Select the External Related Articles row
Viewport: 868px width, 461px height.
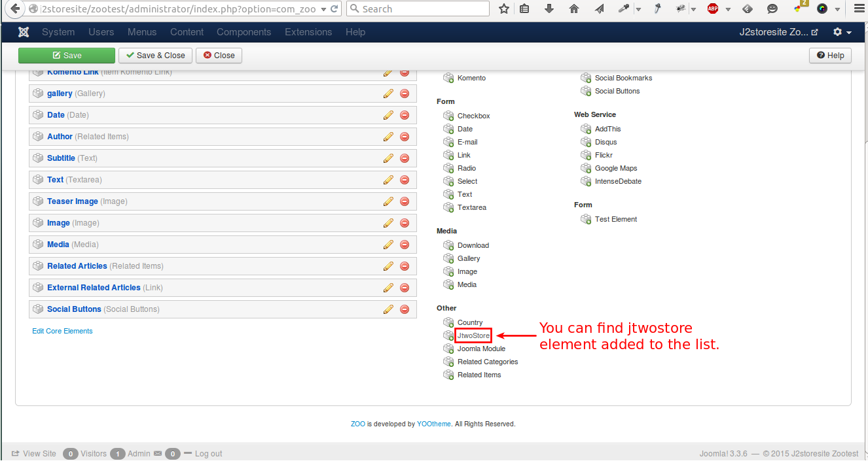coord(223,288)
